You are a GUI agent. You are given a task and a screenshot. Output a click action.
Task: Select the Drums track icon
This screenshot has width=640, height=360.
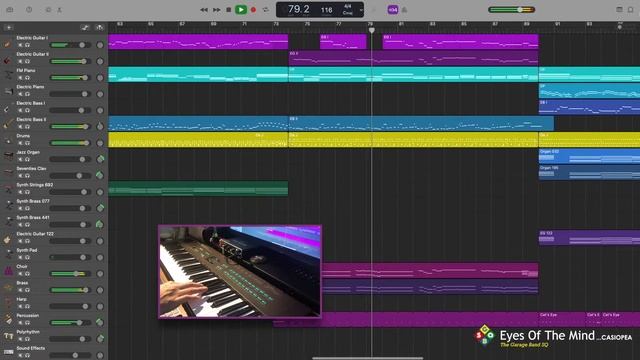[x=8, y=141]
